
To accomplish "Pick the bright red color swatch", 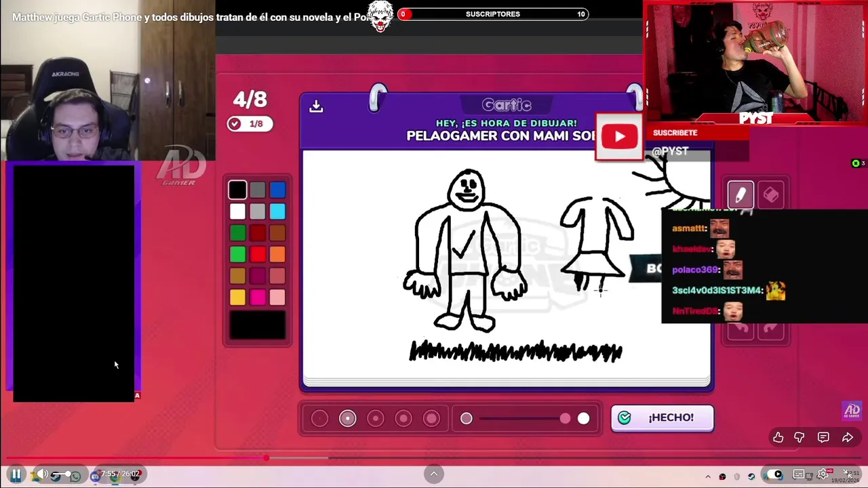I will point(258,255).
